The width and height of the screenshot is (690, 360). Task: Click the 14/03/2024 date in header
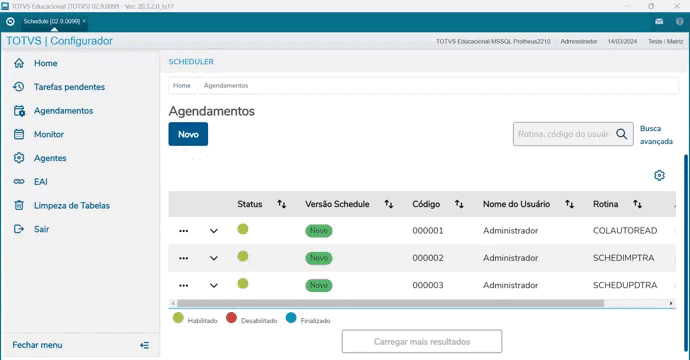click(622, 41)
